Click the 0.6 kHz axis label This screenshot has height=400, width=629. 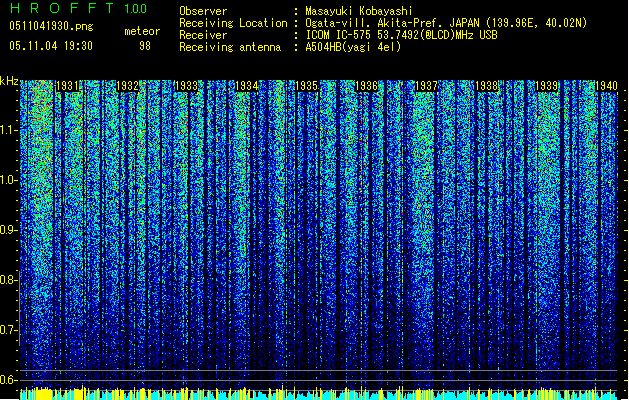[8, 380]
